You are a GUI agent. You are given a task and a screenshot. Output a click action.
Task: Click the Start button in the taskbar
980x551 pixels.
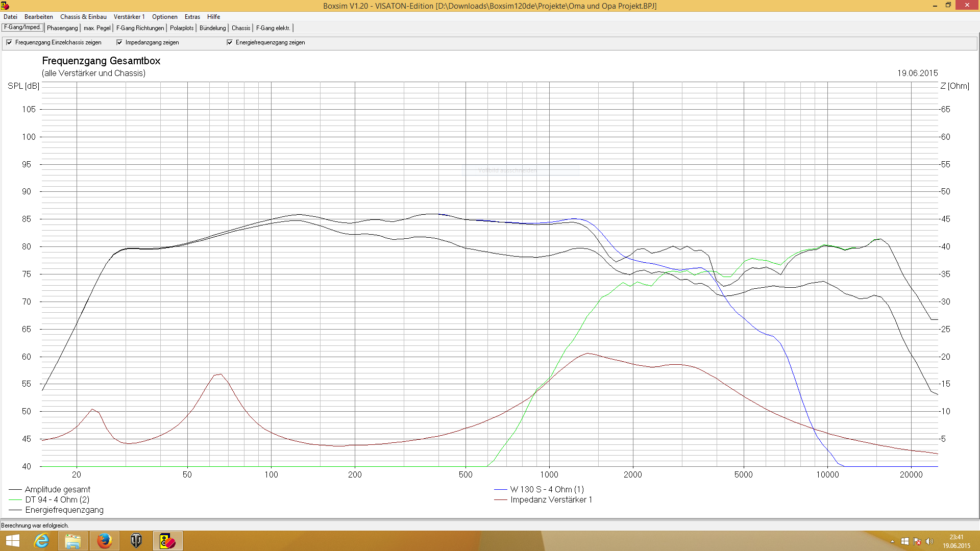12,541
